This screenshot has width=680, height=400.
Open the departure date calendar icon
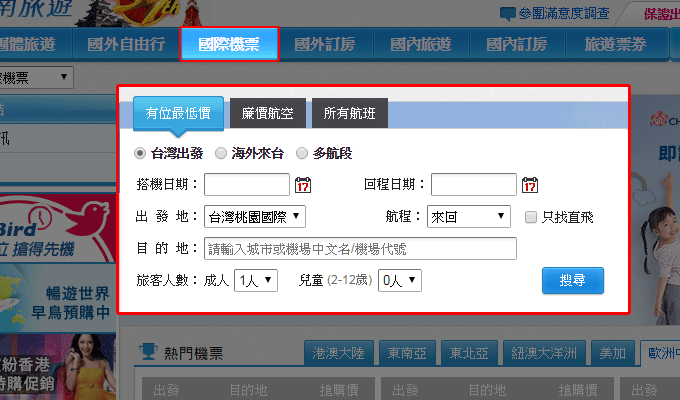click(303, 184)
